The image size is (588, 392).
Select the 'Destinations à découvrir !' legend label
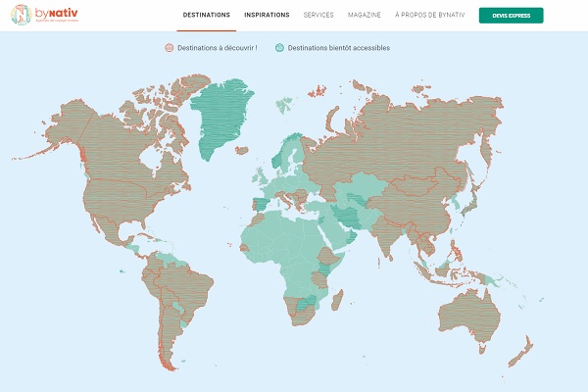(x=220, y=47)
